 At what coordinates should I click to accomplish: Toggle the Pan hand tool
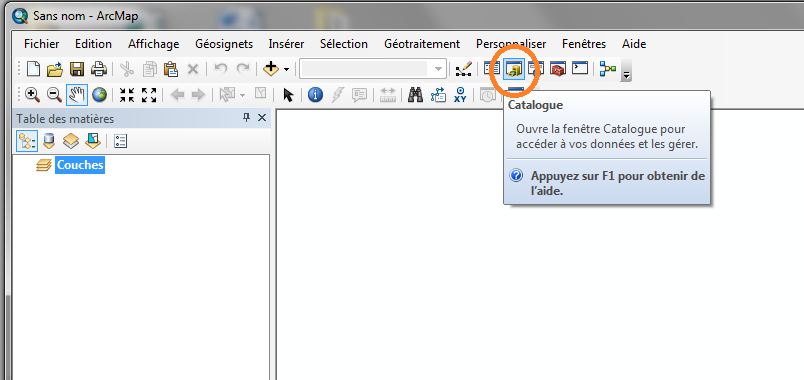pyautogui.click(x=77, y=94)
